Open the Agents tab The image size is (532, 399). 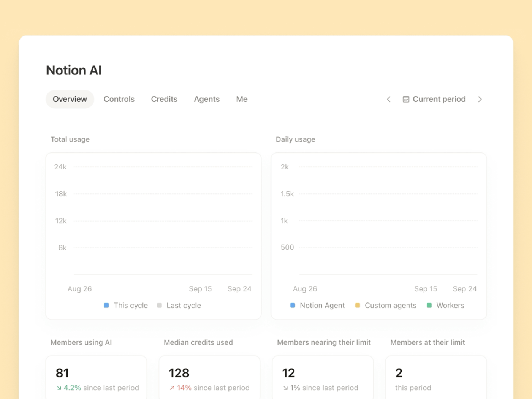coord(207,99)
